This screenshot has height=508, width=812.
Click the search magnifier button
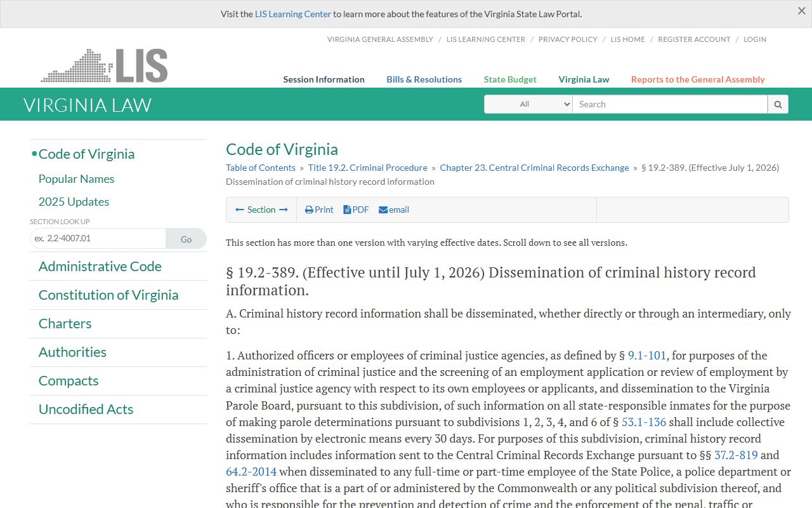click(778, 104)
